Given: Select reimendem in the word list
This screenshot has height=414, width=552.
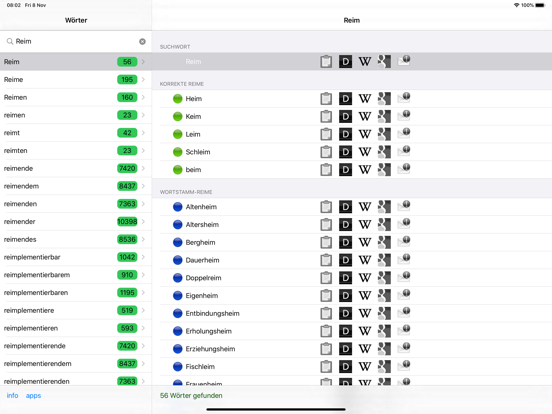Looking at the screenshot, I should (76, 186).
